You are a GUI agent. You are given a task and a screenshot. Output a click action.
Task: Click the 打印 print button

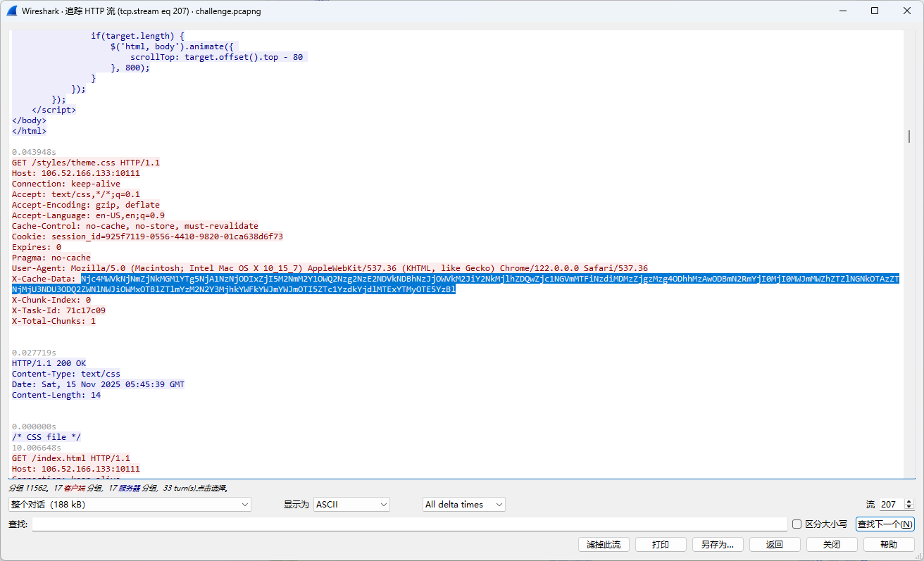point(661,545)
